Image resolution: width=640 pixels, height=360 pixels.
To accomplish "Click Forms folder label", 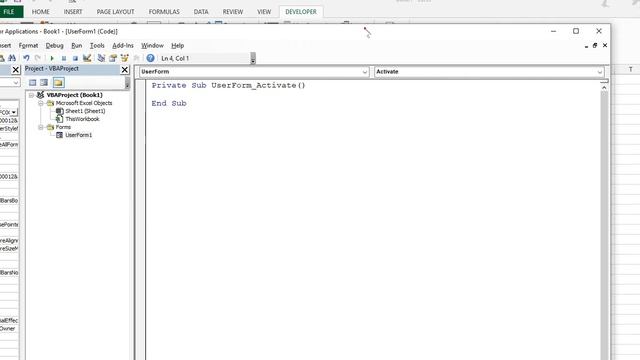I will pos(63,127).
